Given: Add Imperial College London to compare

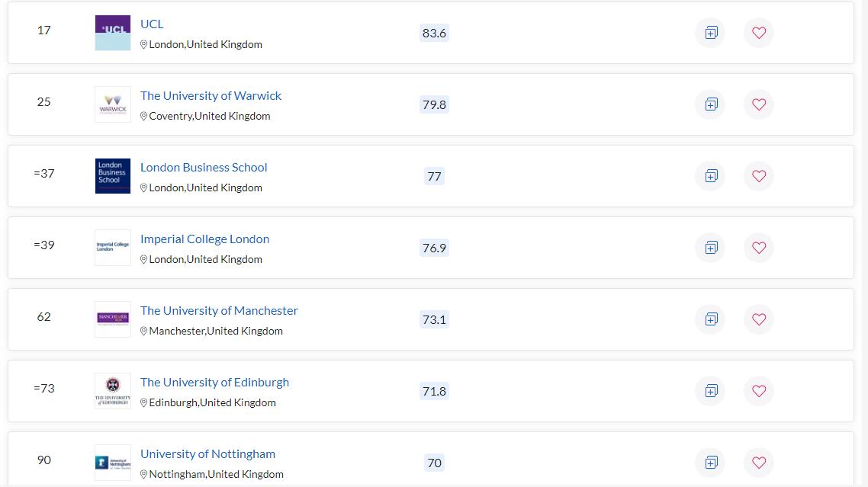Looking at the screenshot, I should (x=710, y=248).
